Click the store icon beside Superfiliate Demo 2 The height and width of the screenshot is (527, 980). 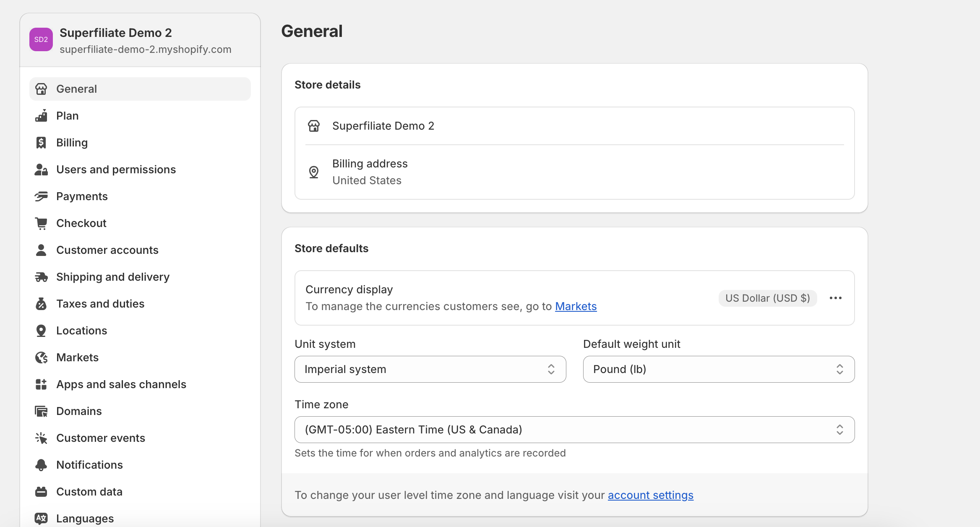click(314, 126)
